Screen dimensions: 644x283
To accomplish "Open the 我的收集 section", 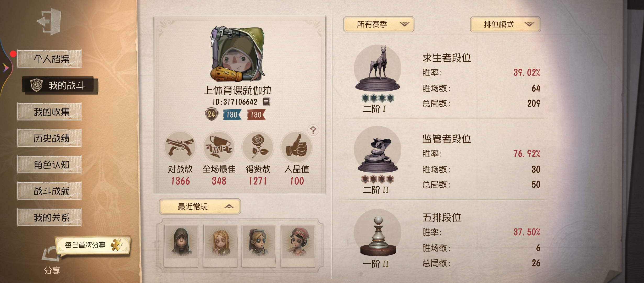I will coord(49,112).
